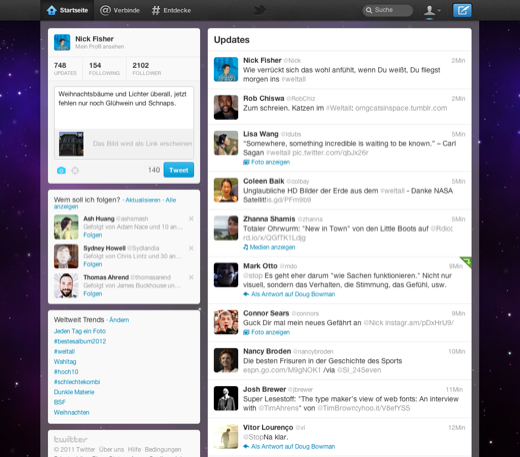Open Nick Fisher's avatar in the Updates feed
The image size is (520, 457).
coord(226,69)
